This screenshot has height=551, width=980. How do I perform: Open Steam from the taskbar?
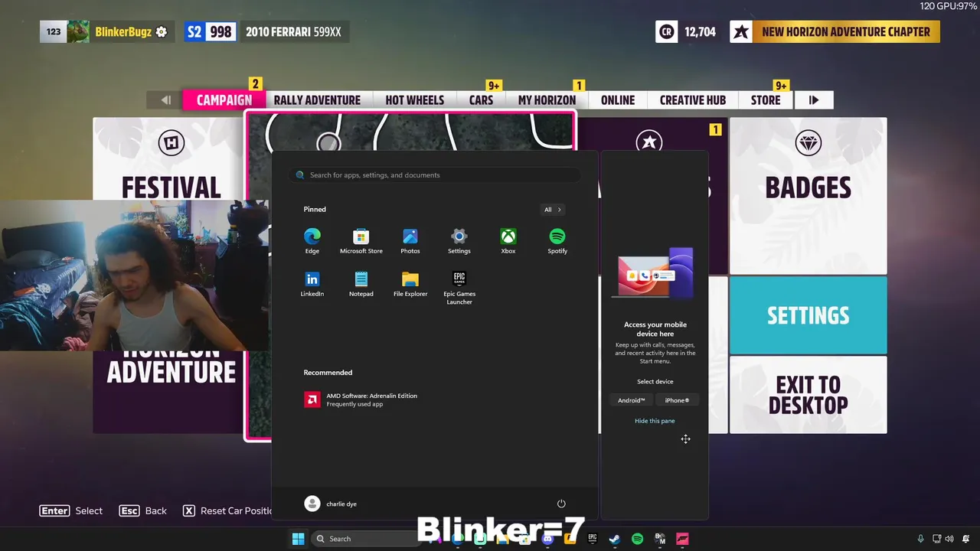coord(614,539)
